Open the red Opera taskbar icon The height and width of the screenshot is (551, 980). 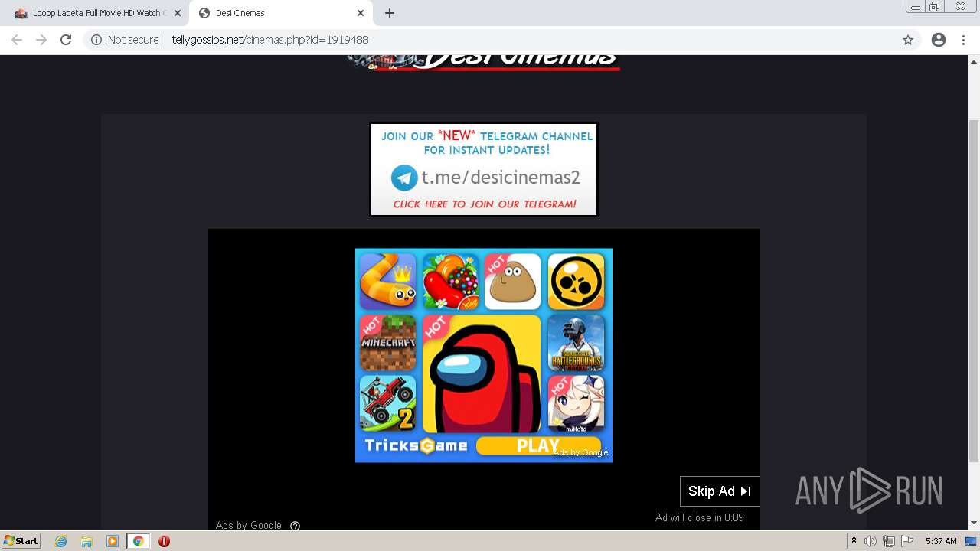click(164, 541)
